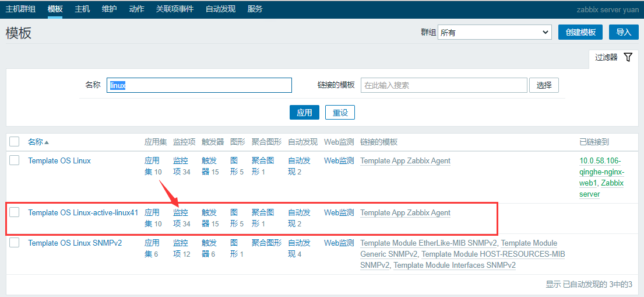Image resolution: width=644 pixels, height=297 pixels.
Task: Go to the 主机 menu tab
Action: tap(82, 9)
